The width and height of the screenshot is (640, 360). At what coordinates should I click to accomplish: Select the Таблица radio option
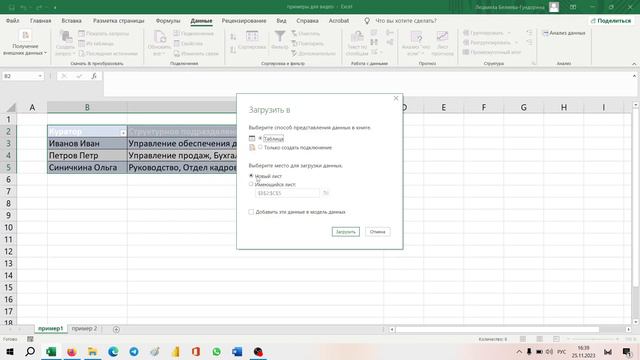(x=260, y=138)
